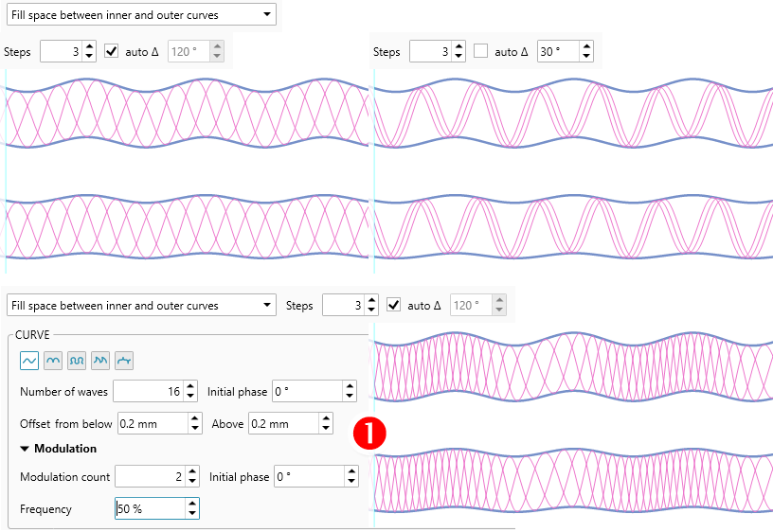Increase the curve Initial phase next to Number of waves
The height and width of the screenshot is (532, 773).
(350, 386)
